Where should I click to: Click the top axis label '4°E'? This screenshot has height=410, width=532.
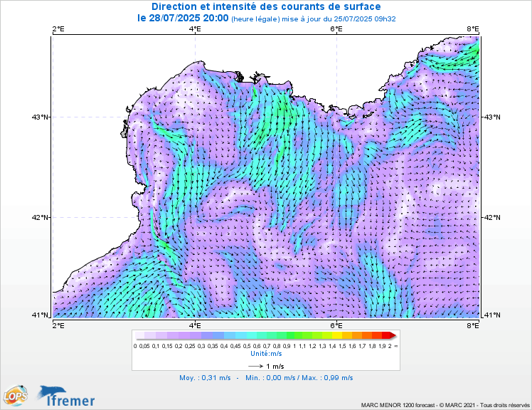tap(195, 29)
